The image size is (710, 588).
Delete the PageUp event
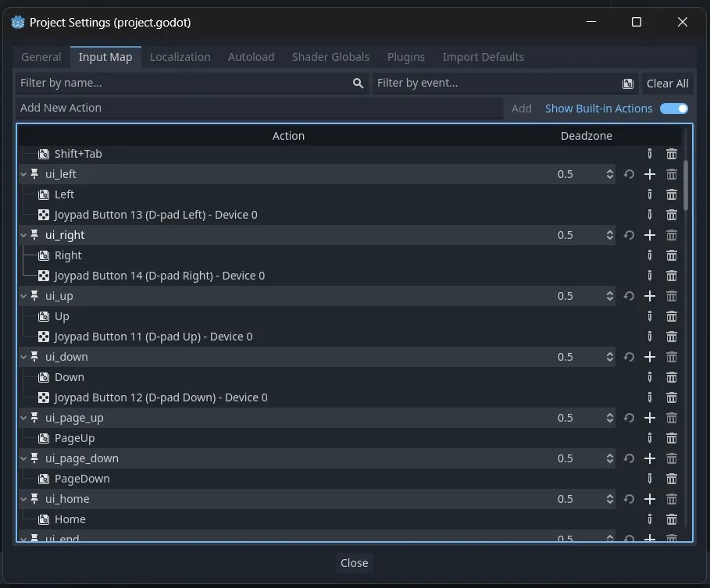pos(672,438)
